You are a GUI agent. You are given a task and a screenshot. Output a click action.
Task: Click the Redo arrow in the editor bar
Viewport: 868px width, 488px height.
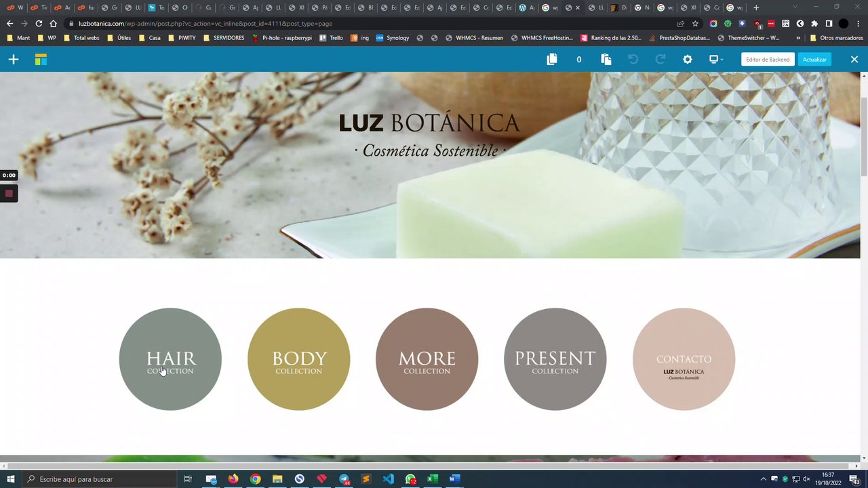(x=660, y=60)
